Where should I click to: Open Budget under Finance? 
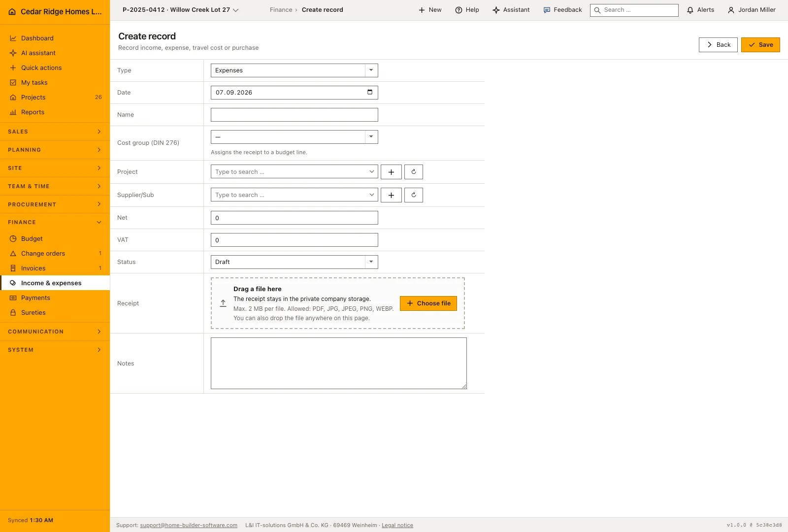point(55,238)
